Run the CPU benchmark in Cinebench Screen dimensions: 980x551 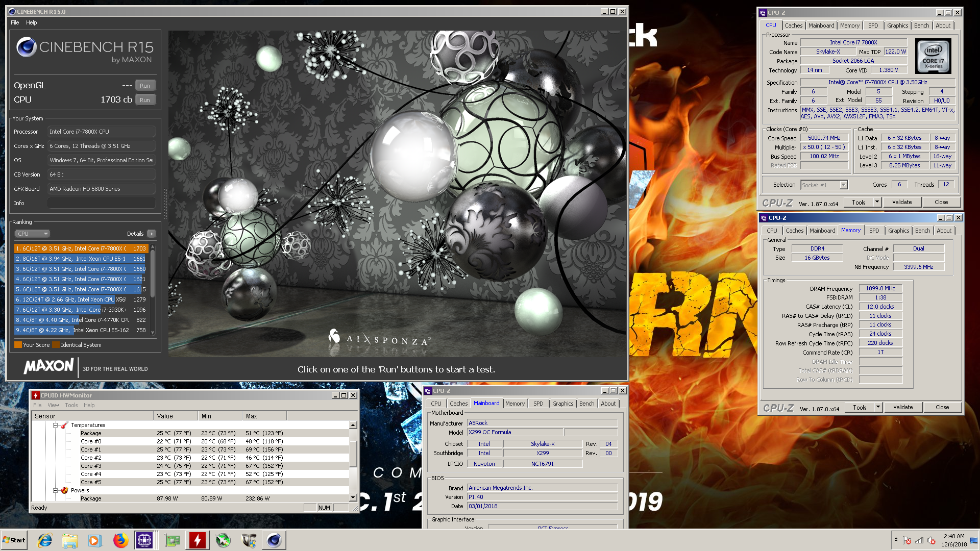pos(145,100)
